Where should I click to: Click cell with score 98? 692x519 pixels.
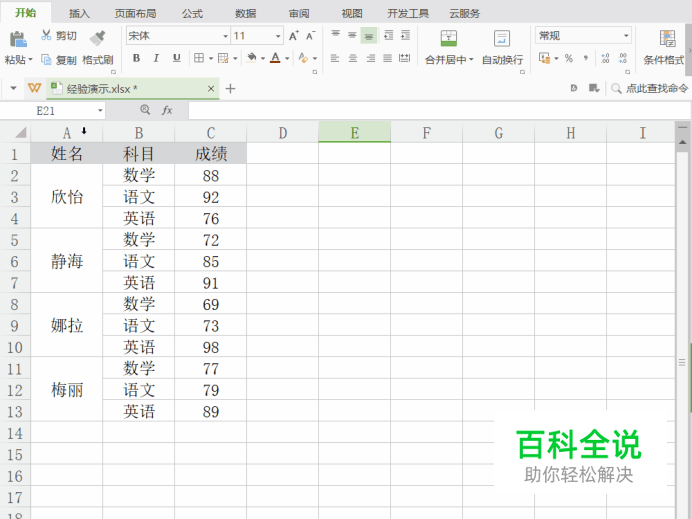[x=211, y=347]
